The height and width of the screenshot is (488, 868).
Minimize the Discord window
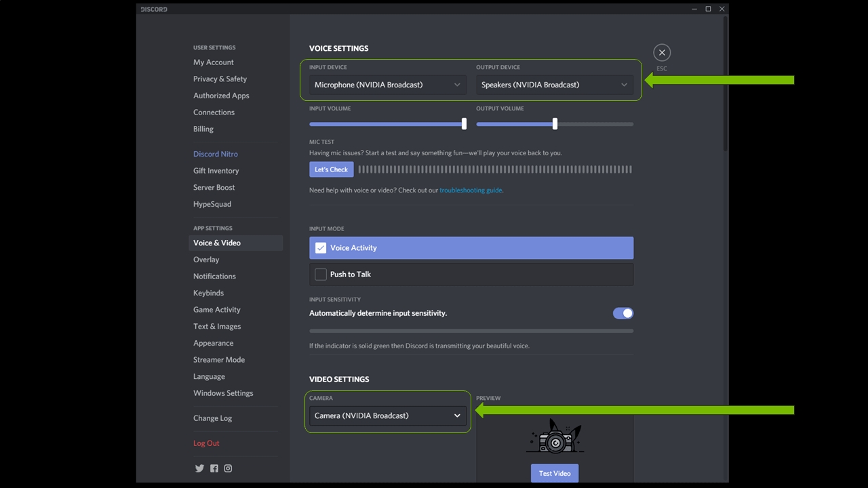point(694,9)
